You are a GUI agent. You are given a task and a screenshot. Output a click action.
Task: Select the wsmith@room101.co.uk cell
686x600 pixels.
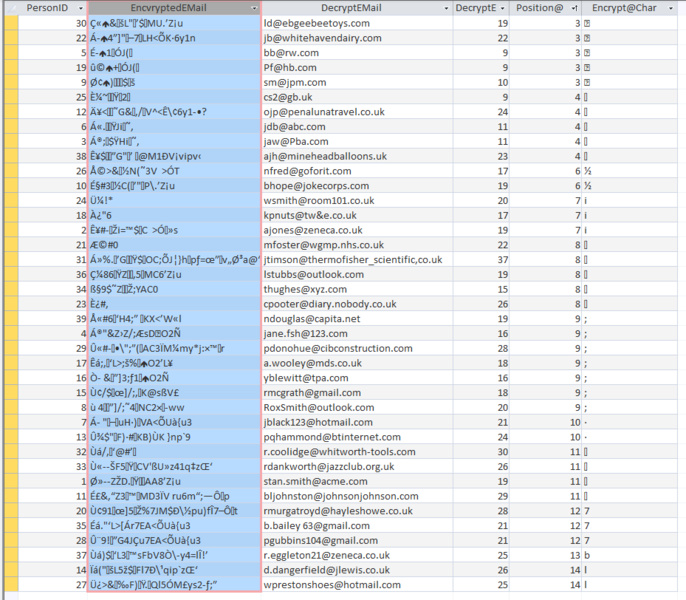point(332,200)
